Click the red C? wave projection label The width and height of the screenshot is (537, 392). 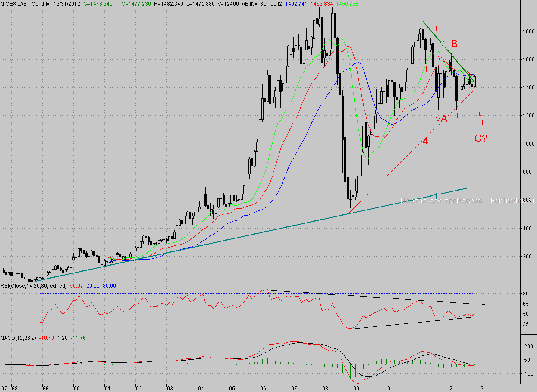(x=481, y=138)
